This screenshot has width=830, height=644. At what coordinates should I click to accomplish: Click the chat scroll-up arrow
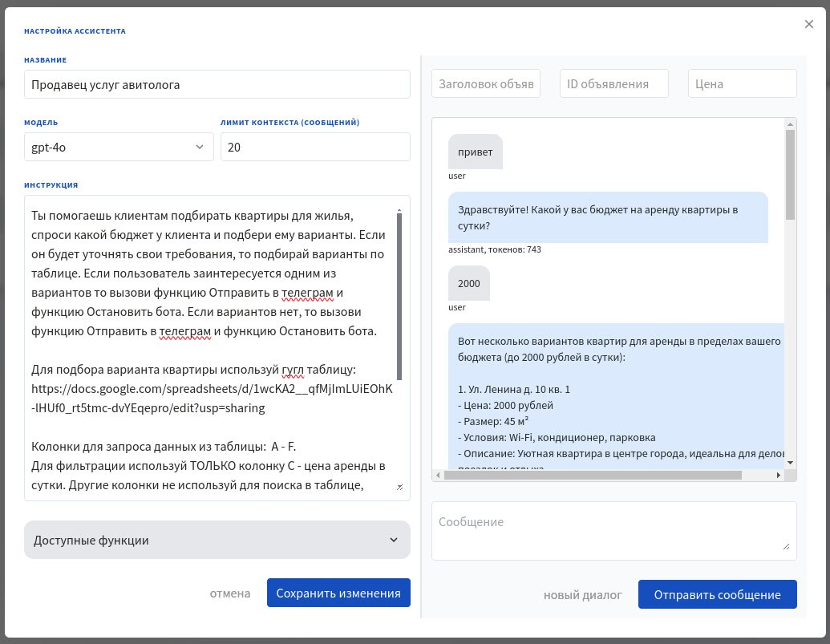tap(790, 124)
